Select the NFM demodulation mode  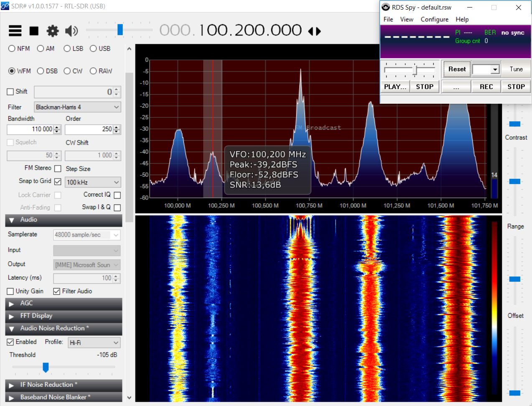point(12,49)
